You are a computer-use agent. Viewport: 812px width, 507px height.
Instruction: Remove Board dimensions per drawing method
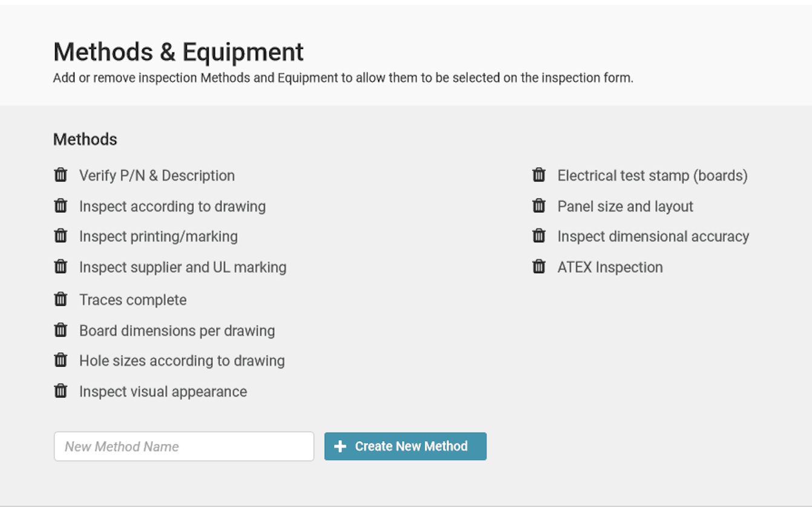point(61,330)
